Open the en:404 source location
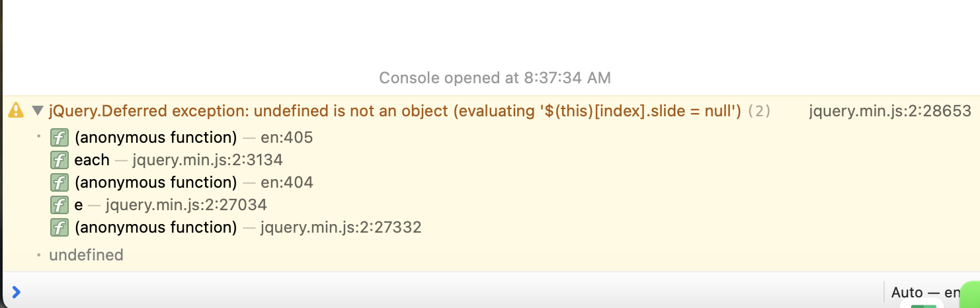Screen dimensions: 980x308 288,182
